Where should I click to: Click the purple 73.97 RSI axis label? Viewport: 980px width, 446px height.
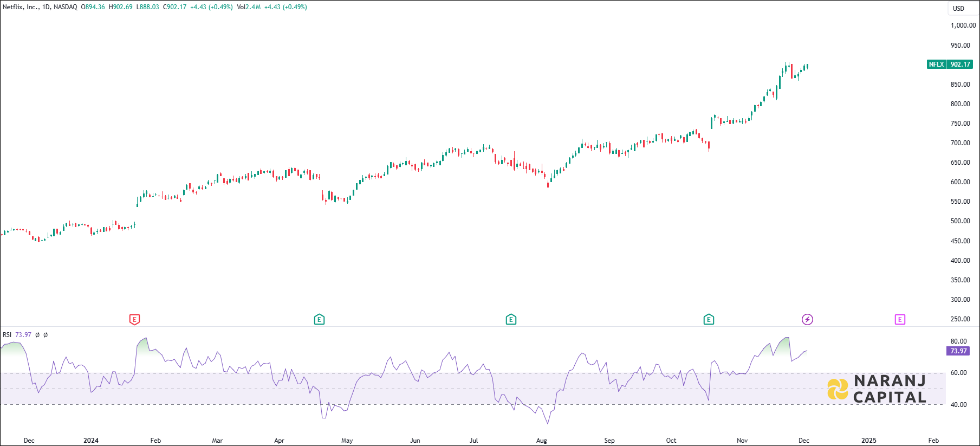click(958, 351)
